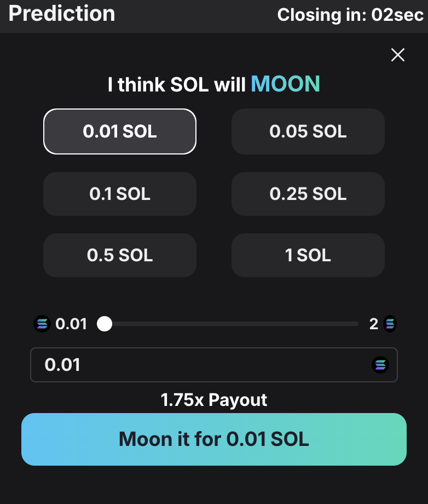The width and height of the screenshot is (428, 504).
Task: Click the 2 maximum slider label
Action: (374, 324)
